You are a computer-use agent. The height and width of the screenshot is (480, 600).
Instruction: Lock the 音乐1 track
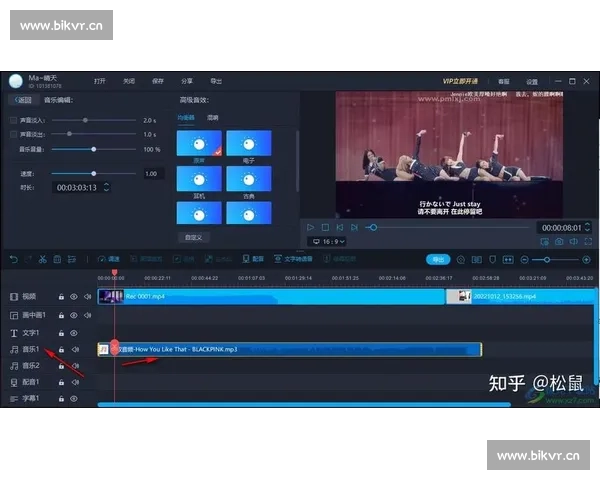coord(61,349)
